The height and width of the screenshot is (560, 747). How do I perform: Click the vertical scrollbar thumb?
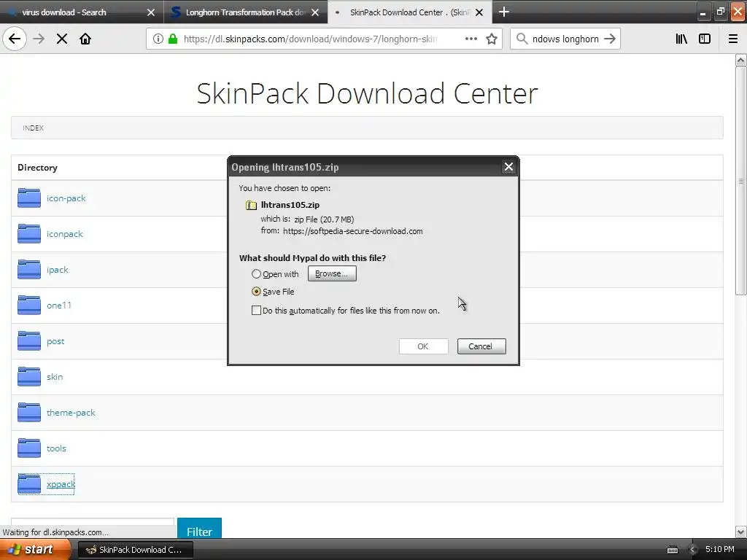741,181
